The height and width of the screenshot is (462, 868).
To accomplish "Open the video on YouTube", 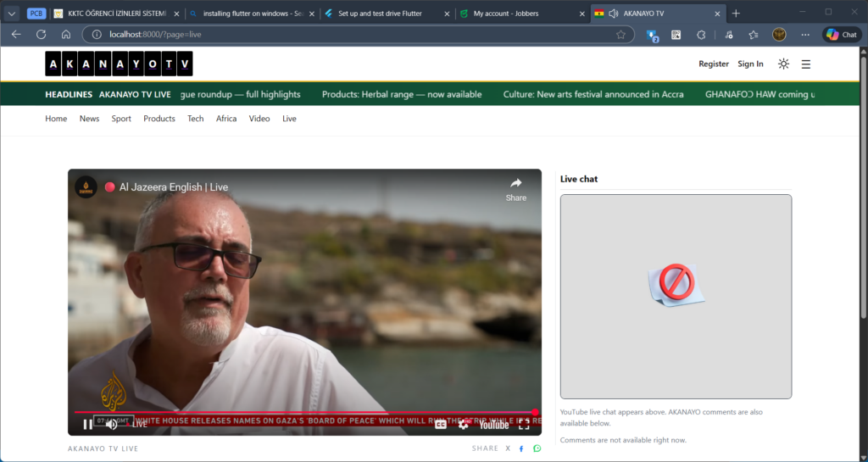I will coord(494,425).
